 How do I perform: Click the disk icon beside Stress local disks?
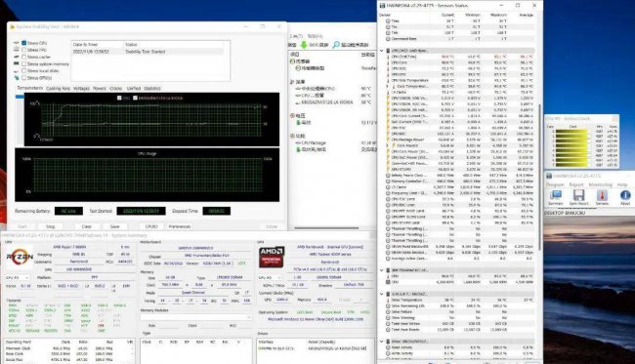pos(17,70)
